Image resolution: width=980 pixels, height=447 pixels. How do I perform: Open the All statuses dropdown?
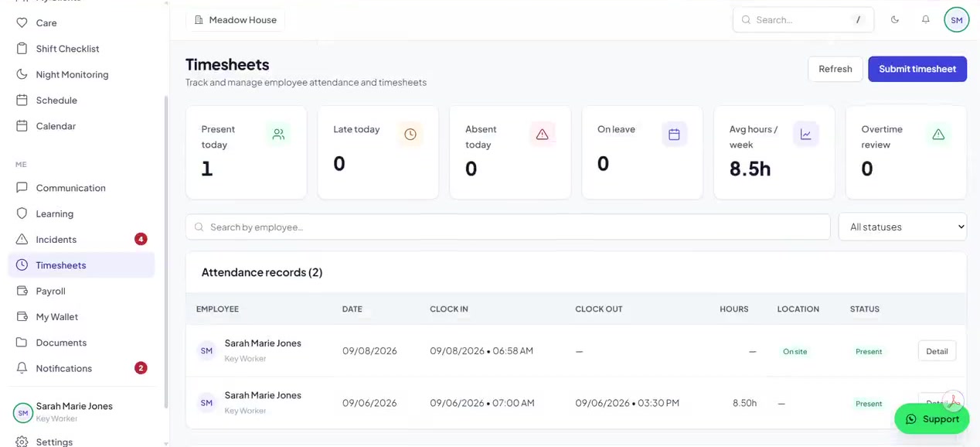coord(903,227)
